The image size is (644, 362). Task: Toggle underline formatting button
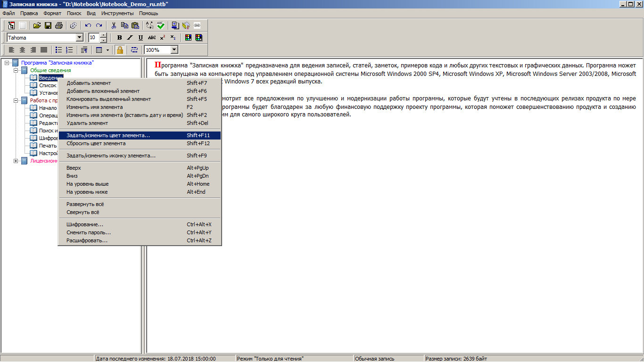pos(140,38)
